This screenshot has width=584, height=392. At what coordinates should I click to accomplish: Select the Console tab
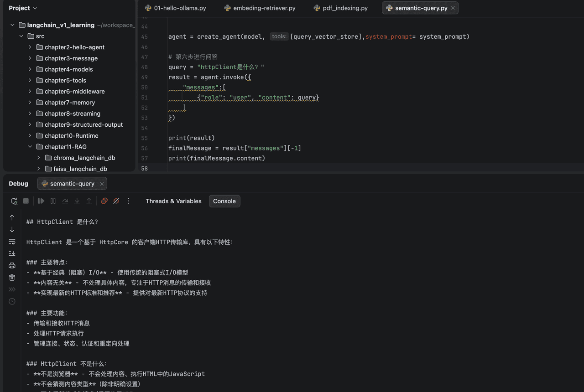[x=224, y=201]
